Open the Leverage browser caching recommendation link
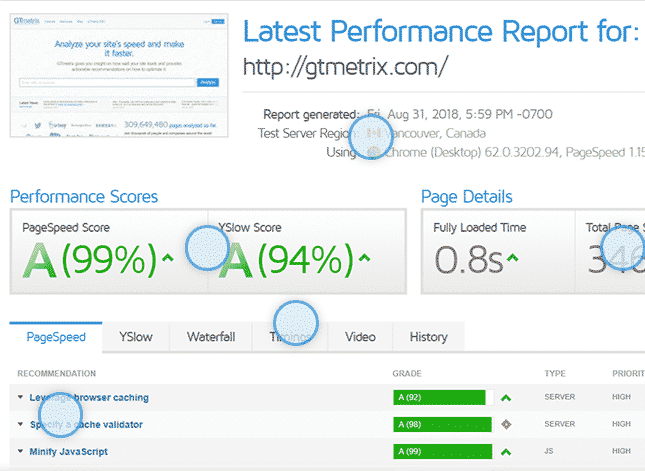 [89, 397]
